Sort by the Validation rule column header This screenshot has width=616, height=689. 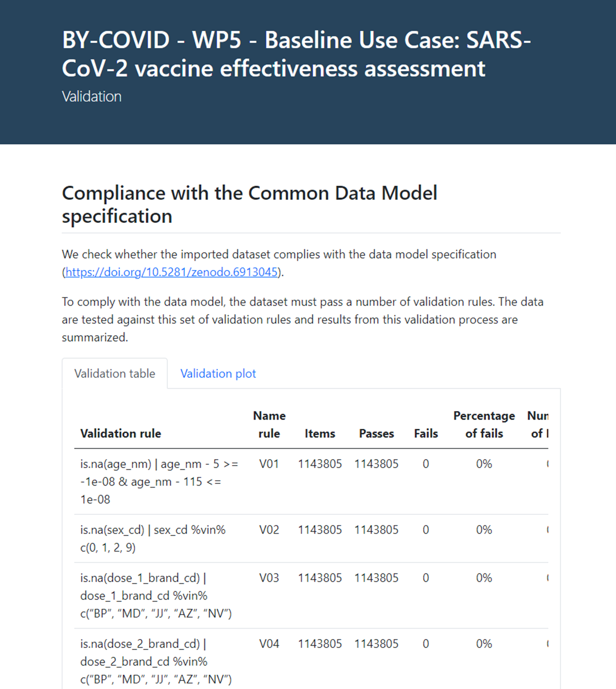click(x=120, y=433)
